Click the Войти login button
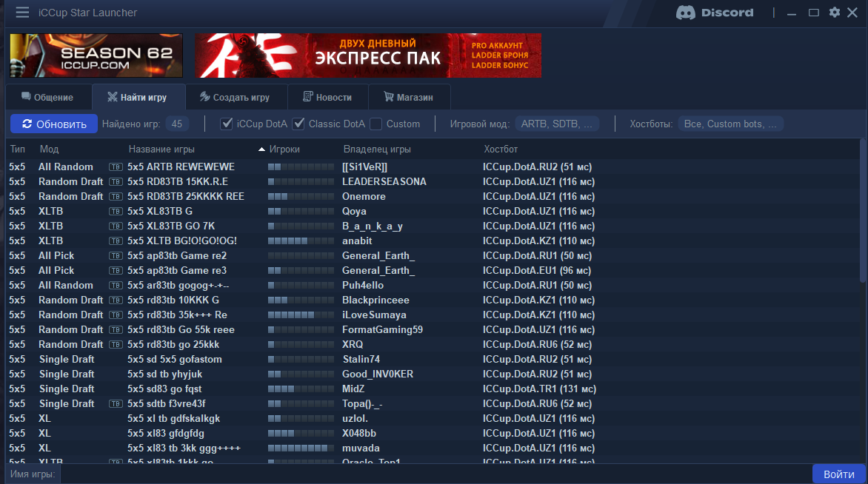 [838, 474]
